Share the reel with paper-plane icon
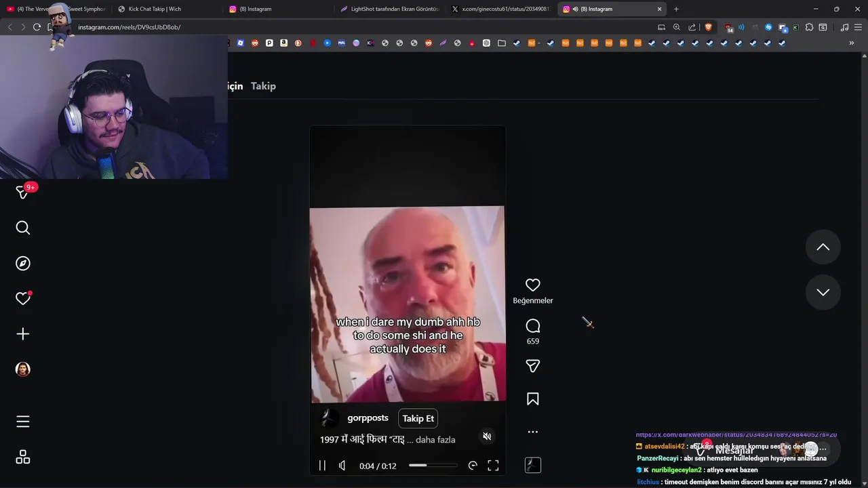868x488 pixels. [533, 366]
